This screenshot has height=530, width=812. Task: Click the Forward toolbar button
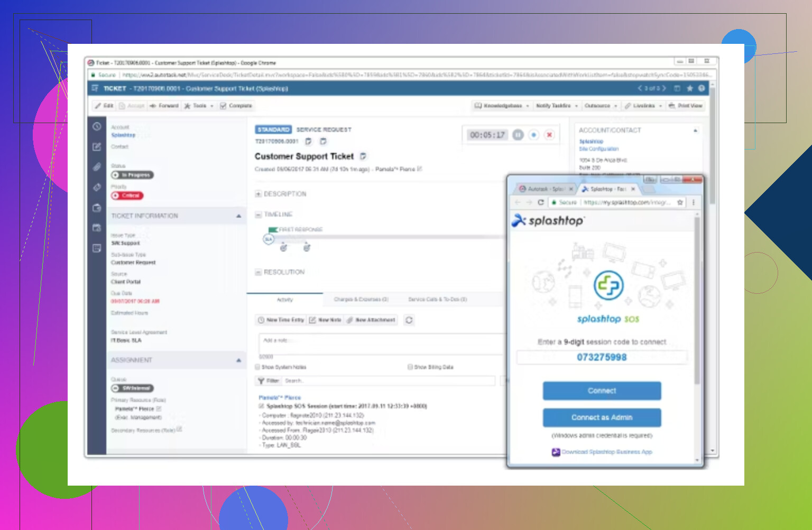164,106
